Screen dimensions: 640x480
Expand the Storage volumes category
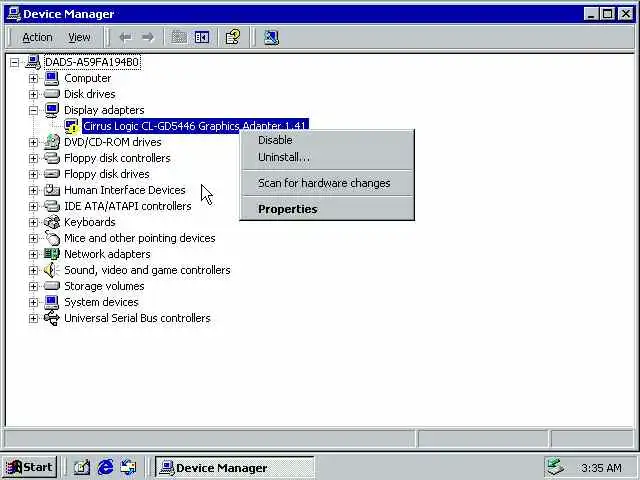[x=33, y=286]
